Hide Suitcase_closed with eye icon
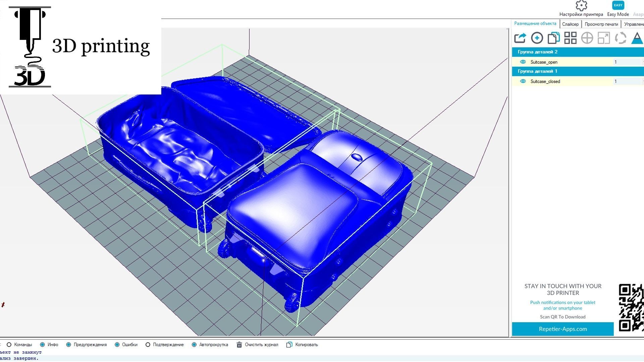This screenshot has height=362, width=644. tap(523, 81)
